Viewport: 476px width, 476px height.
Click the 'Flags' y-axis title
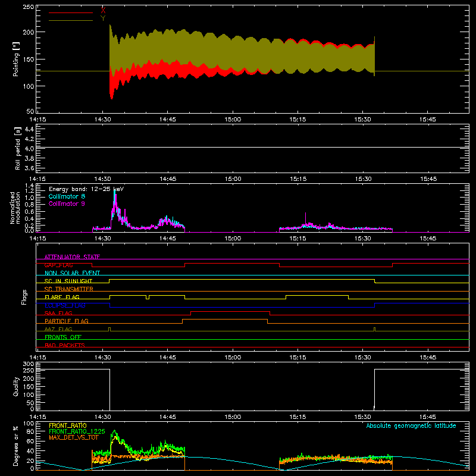click(24, 297)
